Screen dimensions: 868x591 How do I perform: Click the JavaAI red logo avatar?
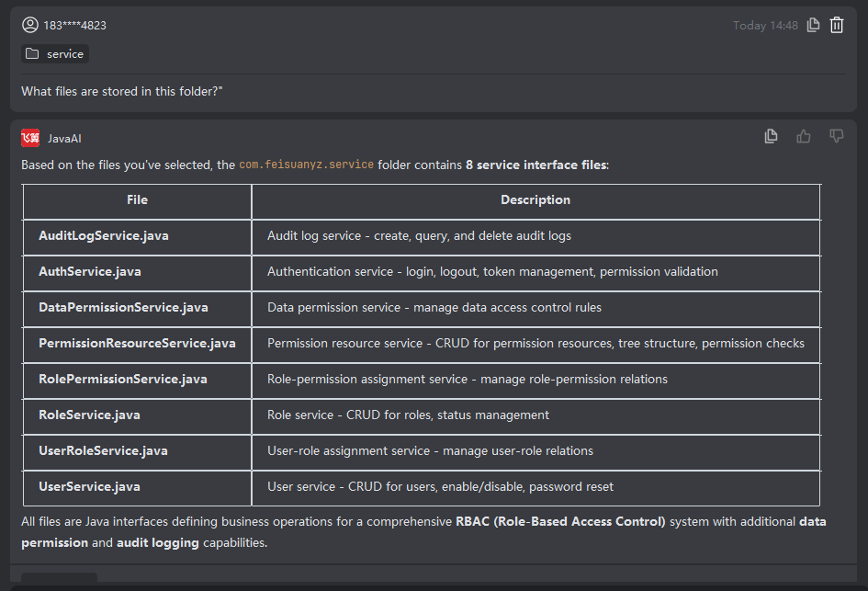(x=30, y=138)
